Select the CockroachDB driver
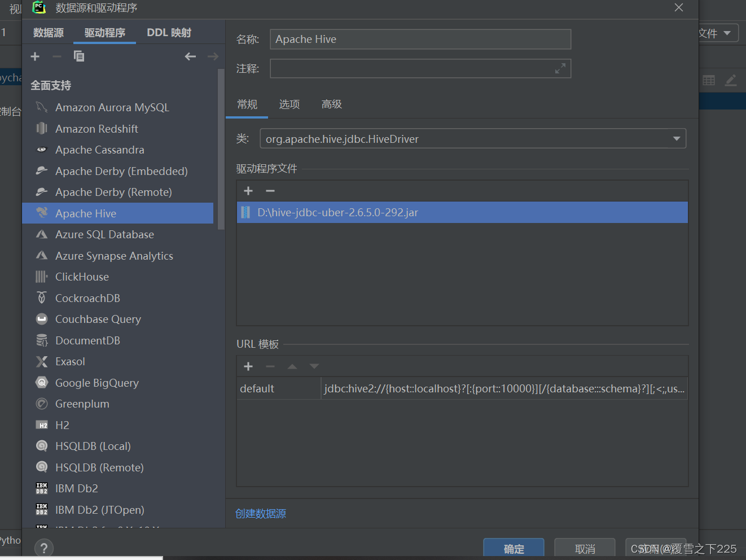 (x=117, y=298)
